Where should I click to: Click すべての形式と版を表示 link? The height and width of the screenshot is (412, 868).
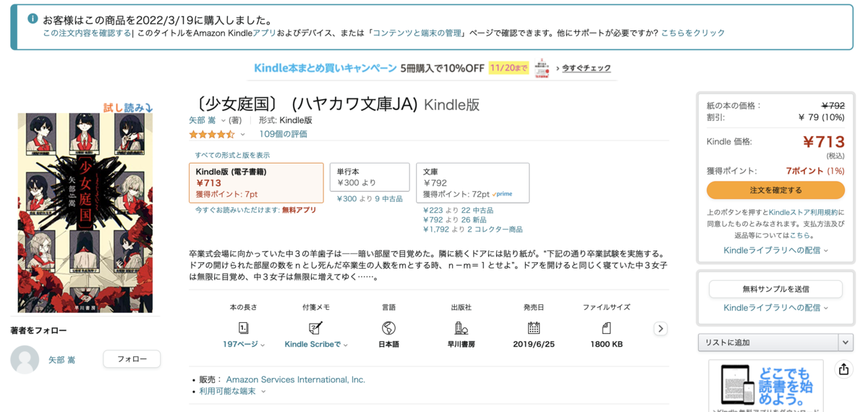(x=232, y=155)
